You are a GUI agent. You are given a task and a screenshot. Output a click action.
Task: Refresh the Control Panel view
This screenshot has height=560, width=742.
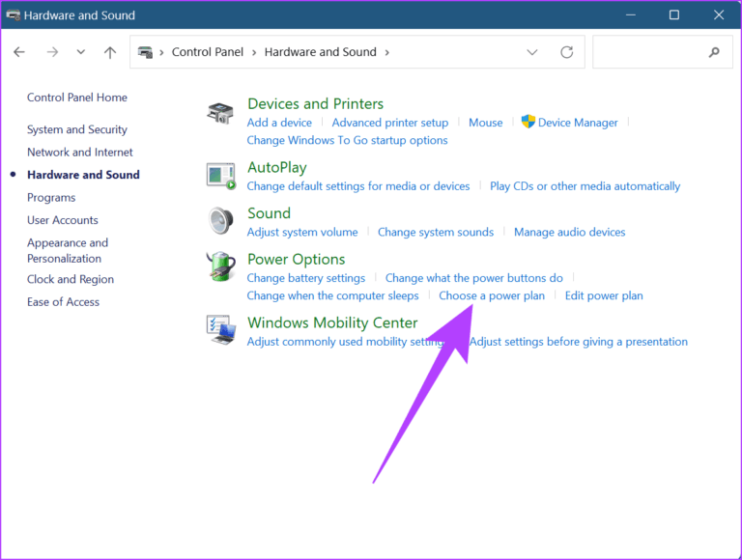(x=566, y=52)
